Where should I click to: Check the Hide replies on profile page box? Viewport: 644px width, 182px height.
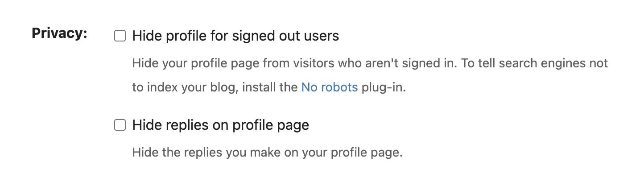(120, 125)
